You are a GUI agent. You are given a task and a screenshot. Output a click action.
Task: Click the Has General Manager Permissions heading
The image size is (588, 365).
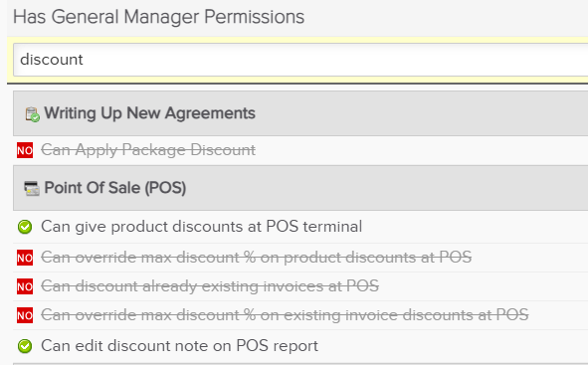point(158,17)
